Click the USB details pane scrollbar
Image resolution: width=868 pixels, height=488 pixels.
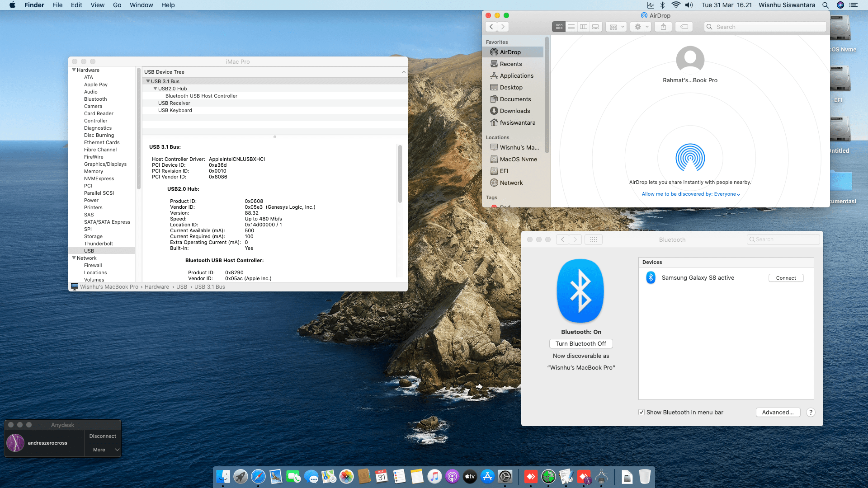(x=400, y=174)
